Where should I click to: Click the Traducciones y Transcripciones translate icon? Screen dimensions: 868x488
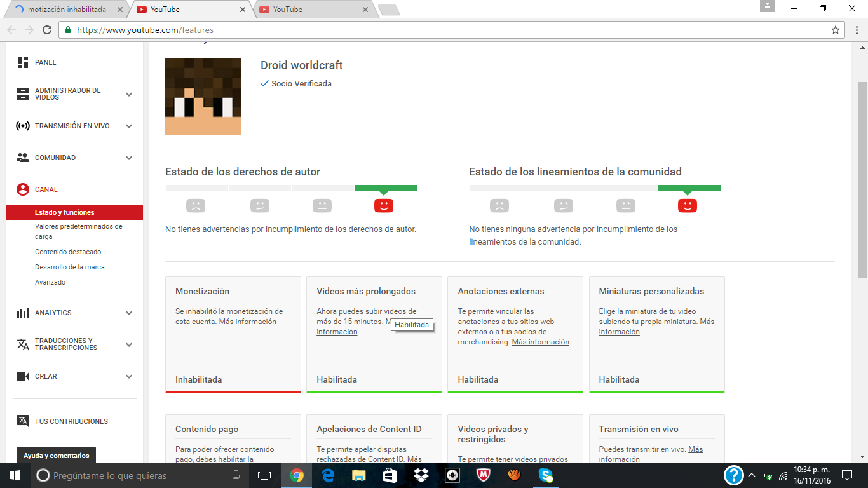(23, 344)
